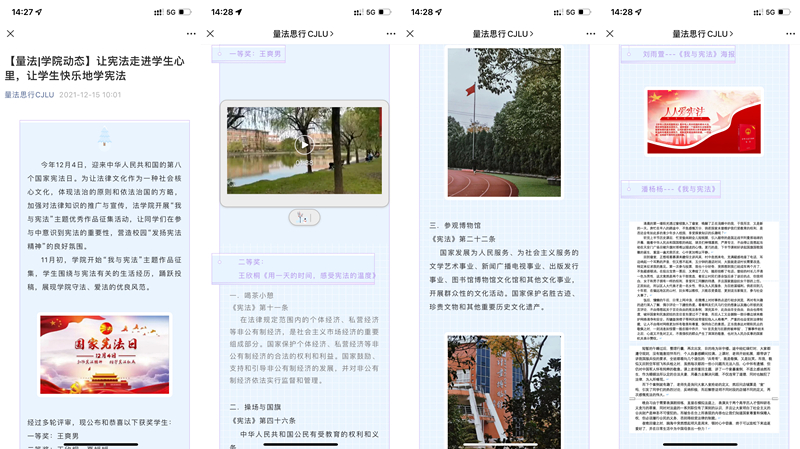Screen dimensions: 800x449
Task: Open the three-dot menu above the 人人学宪法 poster
Action: pos(790,34)
